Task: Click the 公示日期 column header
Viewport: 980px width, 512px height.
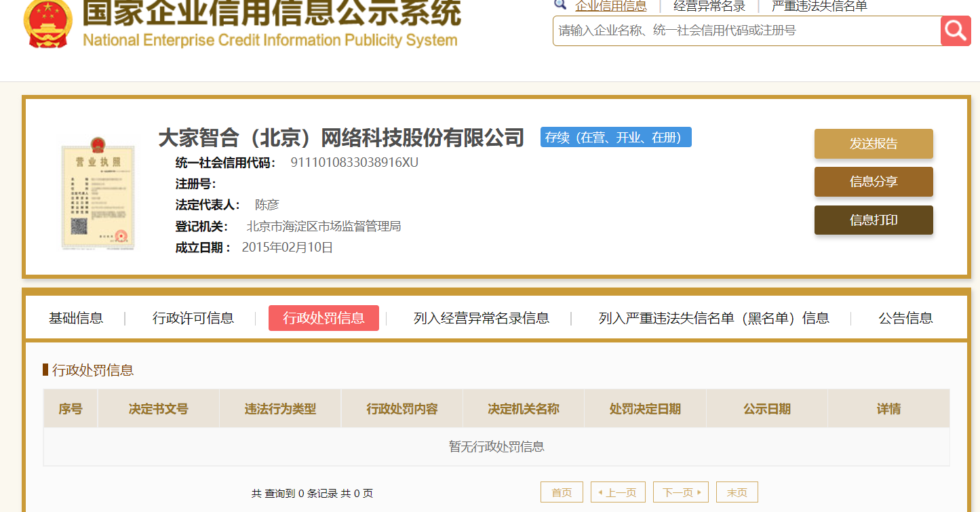Action: [x=767, y=409]
